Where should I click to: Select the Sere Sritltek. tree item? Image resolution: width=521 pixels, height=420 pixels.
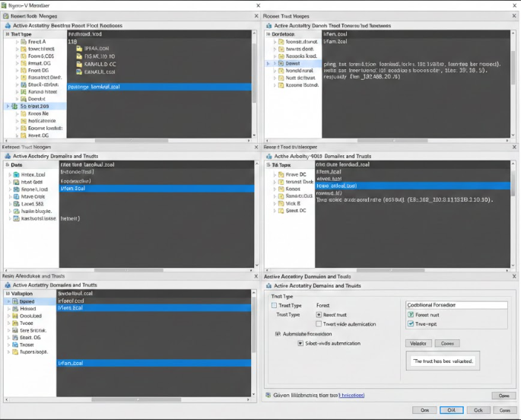(x=33, y=330)
